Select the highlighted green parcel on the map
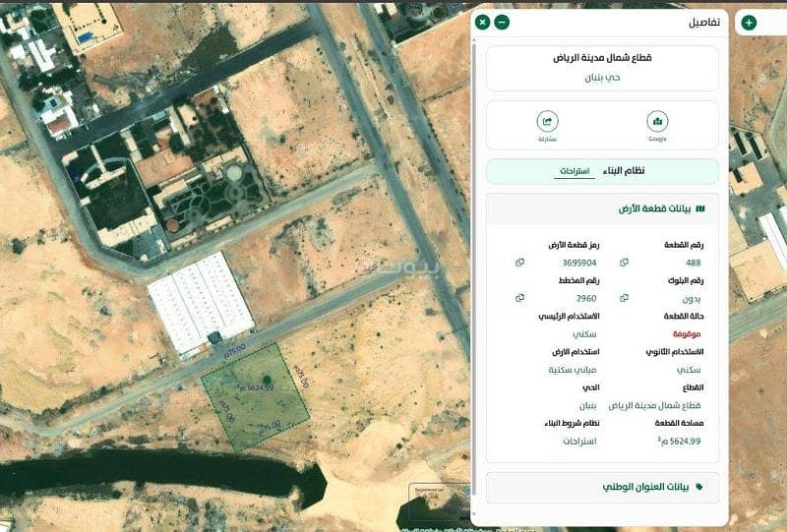This screenshot has height=532, width=787. pos(255,397)
